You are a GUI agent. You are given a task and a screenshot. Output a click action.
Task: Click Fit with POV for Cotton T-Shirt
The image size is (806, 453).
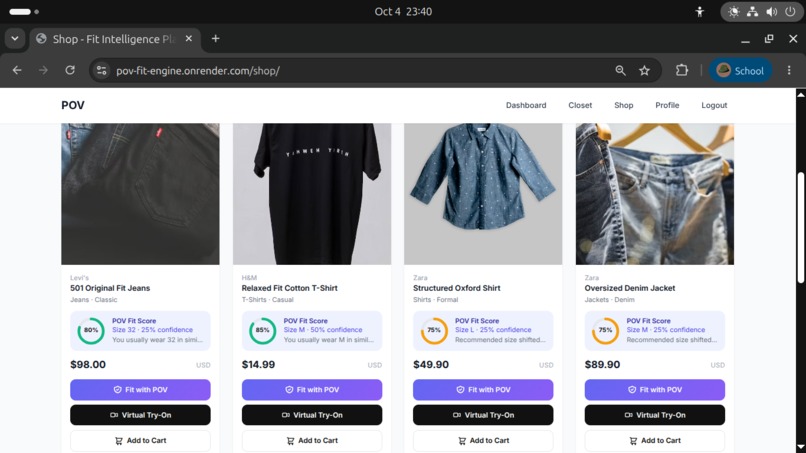point(312,390)
